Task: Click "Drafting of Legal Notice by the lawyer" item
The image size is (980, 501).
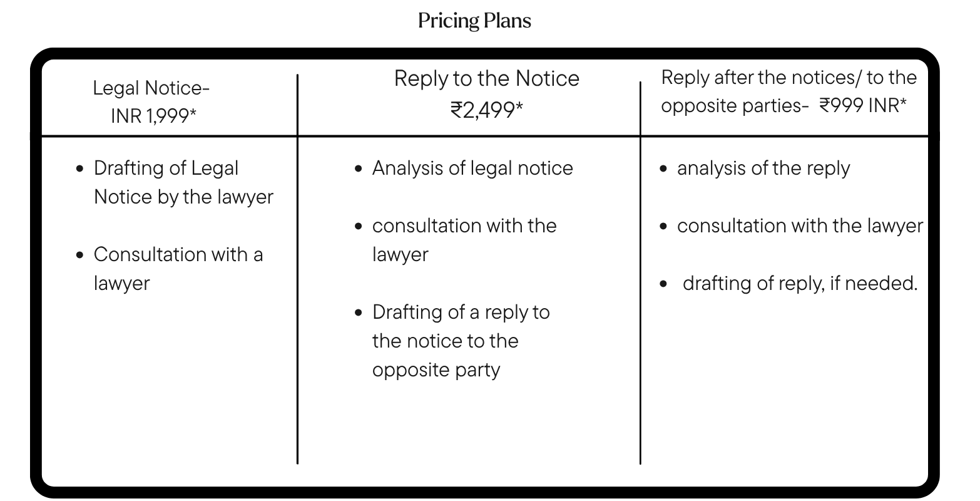Action: click(183, 182)
